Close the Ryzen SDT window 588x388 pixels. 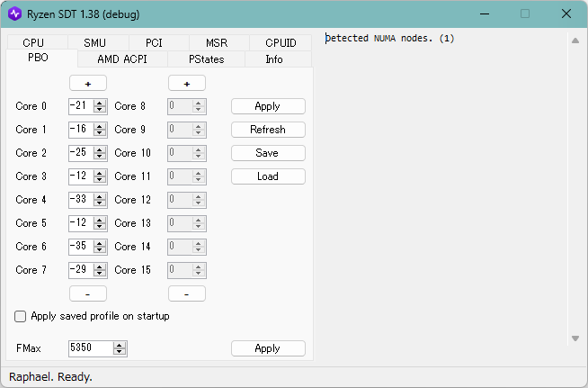566,14
